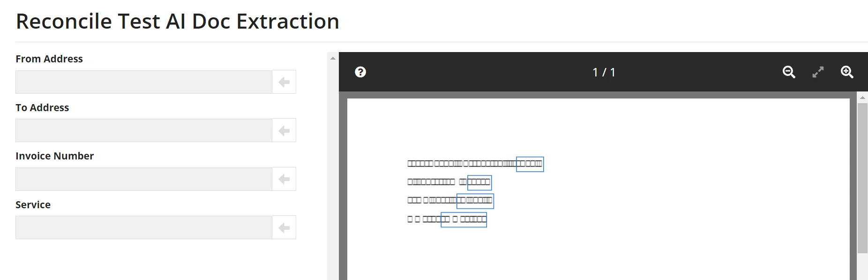Focus the From Address input field
The height and width of the screenshot is (280, 868).
(x=144, y=82)
